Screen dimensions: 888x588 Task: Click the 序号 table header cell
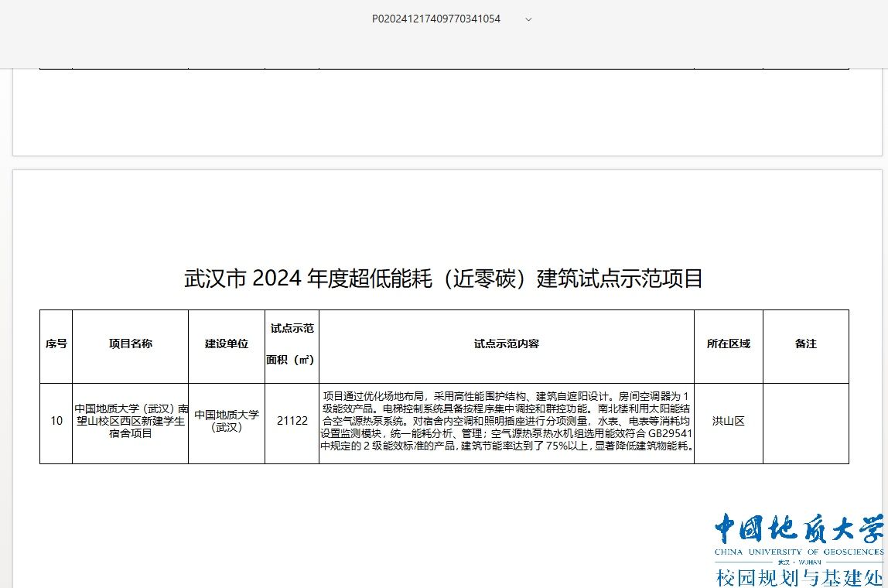[55, 346]
